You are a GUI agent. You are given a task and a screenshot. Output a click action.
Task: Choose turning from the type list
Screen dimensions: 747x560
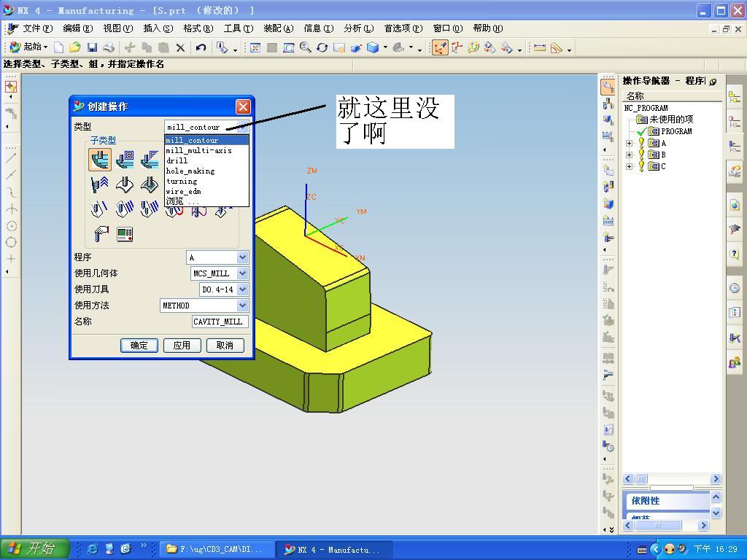pos(206,182)
